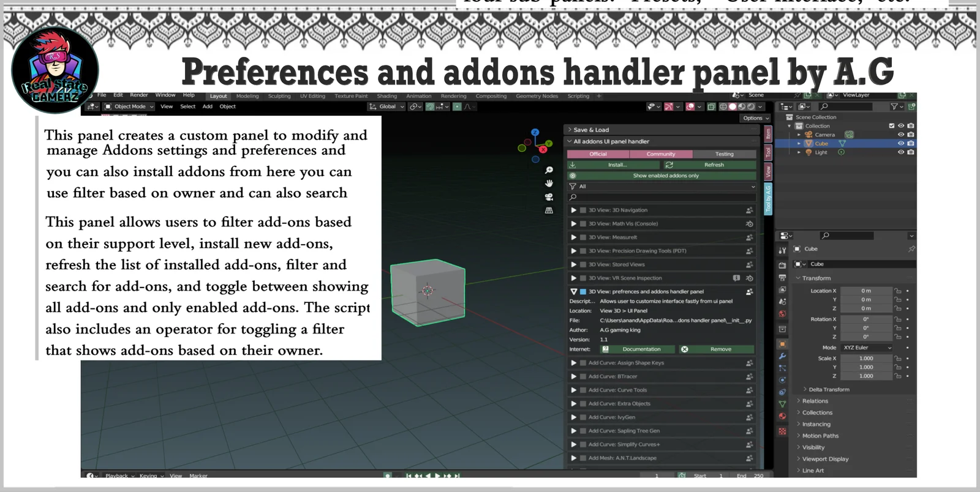Open the All filter dropdown
The height and width of the screenshot is (492, 980).
[661, 187]
